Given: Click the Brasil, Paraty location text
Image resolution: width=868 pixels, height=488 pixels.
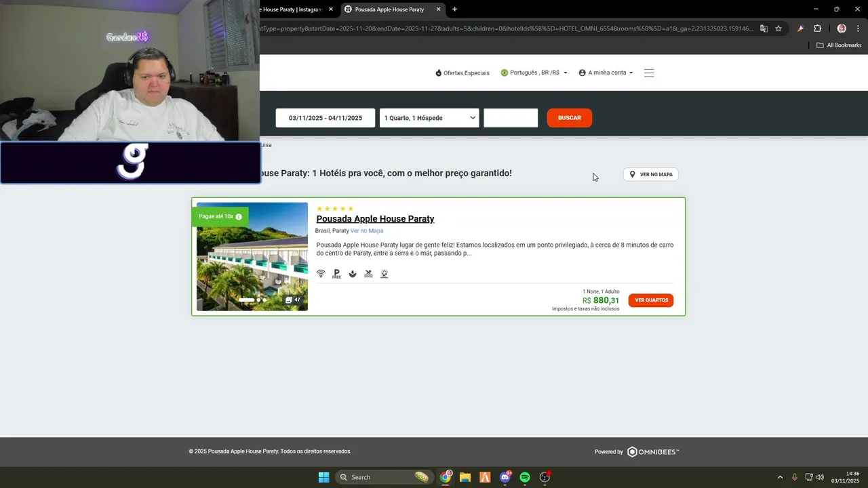Looking at the screenshot, I should pyautogui.click(x=332, y=231).
